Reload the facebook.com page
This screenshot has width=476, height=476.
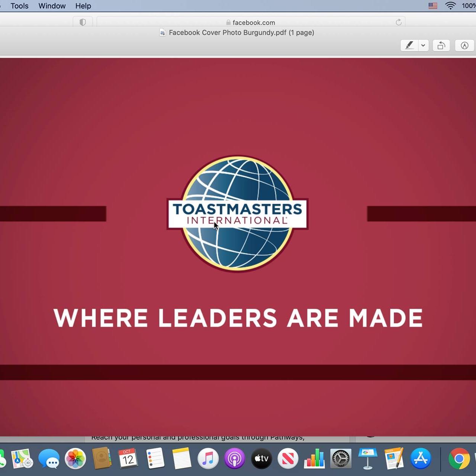tap(399, 22)
